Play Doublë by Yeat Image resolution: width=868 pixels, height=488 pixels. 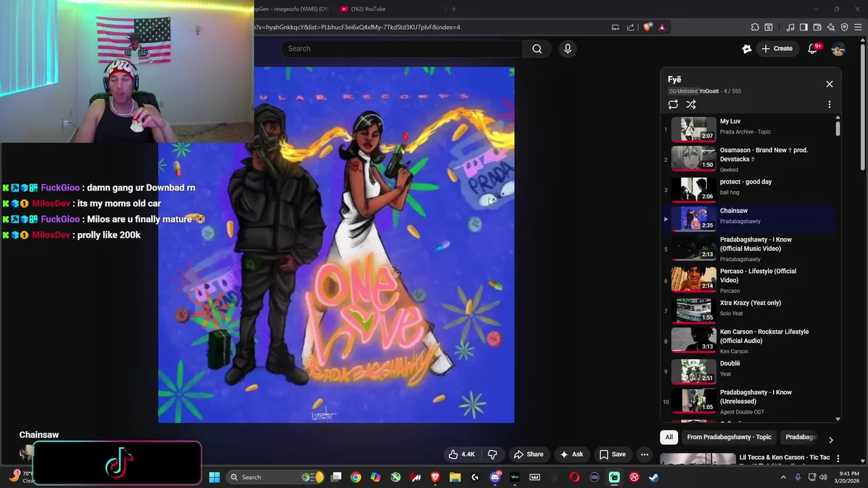pos(748,371)
